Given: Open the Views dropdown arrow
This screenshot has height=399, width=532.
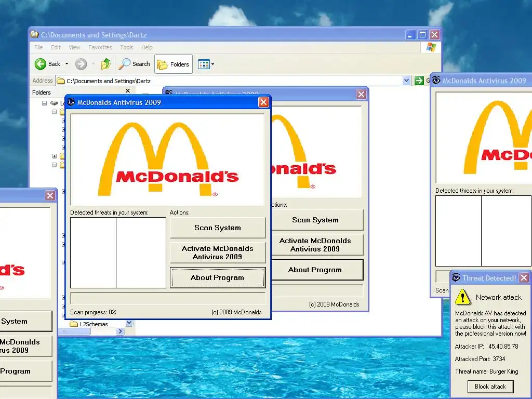Looking at the screenshot, I should 212,64.
